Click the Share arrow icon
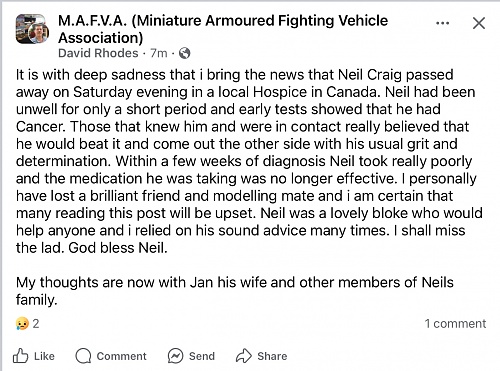The height and width of the screenshot is (371, 500). tap(244, 356)
